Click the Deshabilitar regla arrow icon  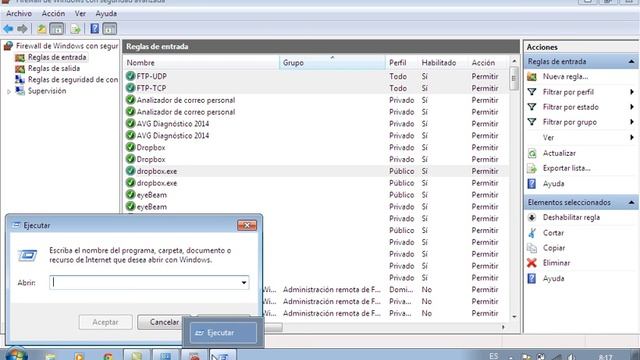[531, 218]
